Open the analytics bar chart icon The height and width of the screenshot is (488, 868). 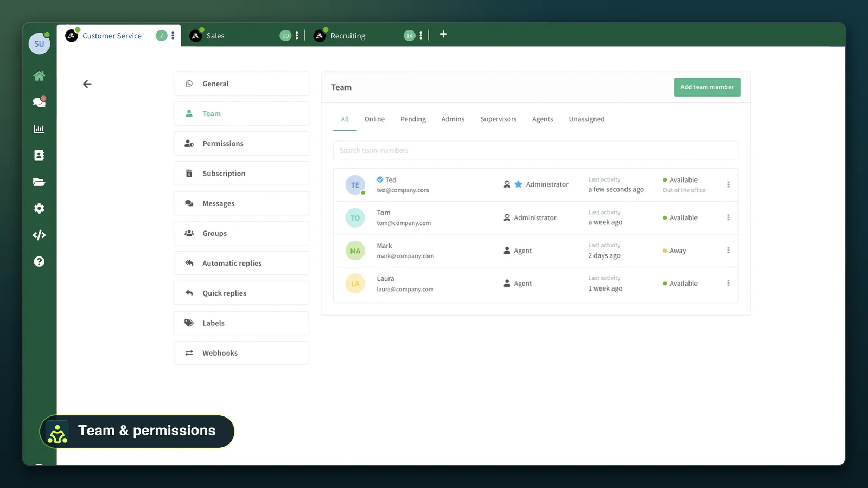39,129
